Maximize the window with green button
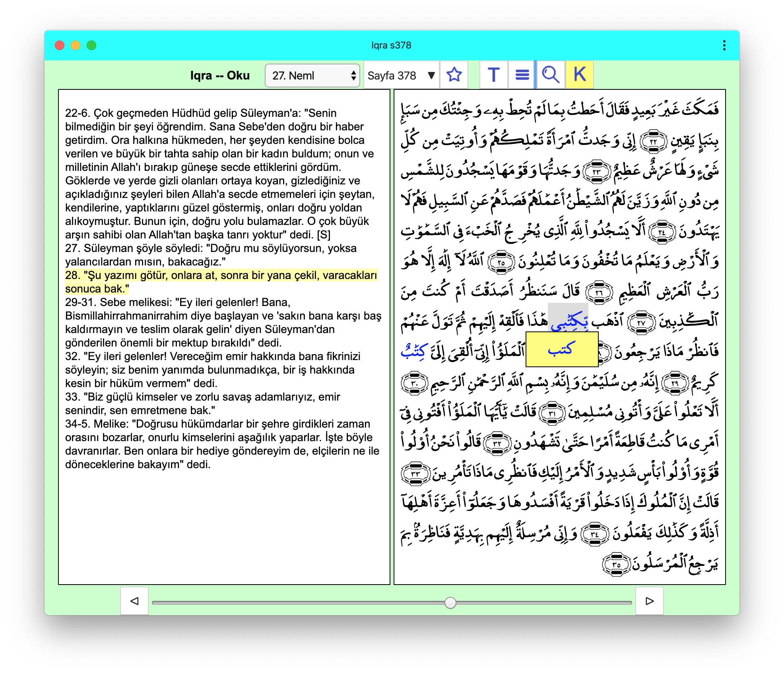Screen dimensions: 784x674 point(91,45)
